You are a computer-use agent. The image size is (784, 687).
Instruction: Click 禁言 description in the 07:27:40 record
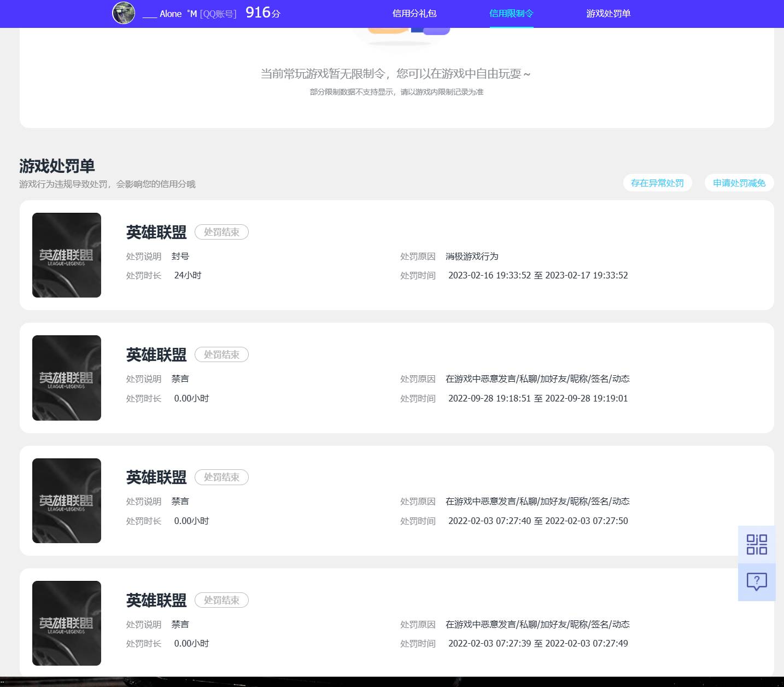click(180, 501)
